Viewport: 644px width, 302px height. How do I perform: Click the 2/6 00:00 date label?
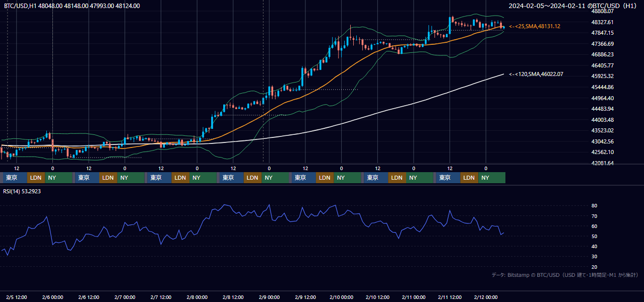click(52, 297)
